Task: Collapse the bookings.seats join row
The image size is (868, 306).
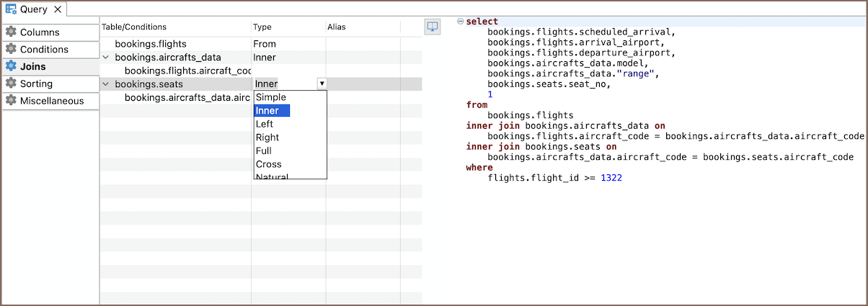Action: click(x=106, y=84)
